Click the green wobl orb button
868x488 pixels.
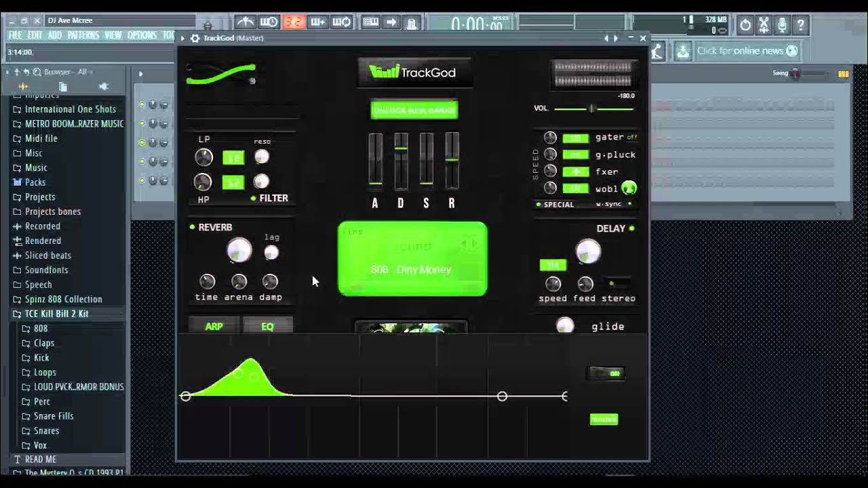click(629, 188)
